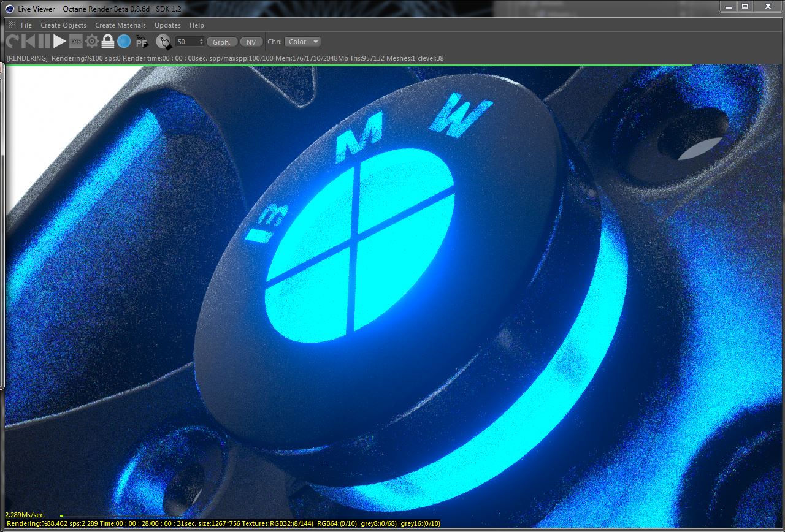Click the '2.289Ms/sec.' speed text

click(x=25, y=515)
